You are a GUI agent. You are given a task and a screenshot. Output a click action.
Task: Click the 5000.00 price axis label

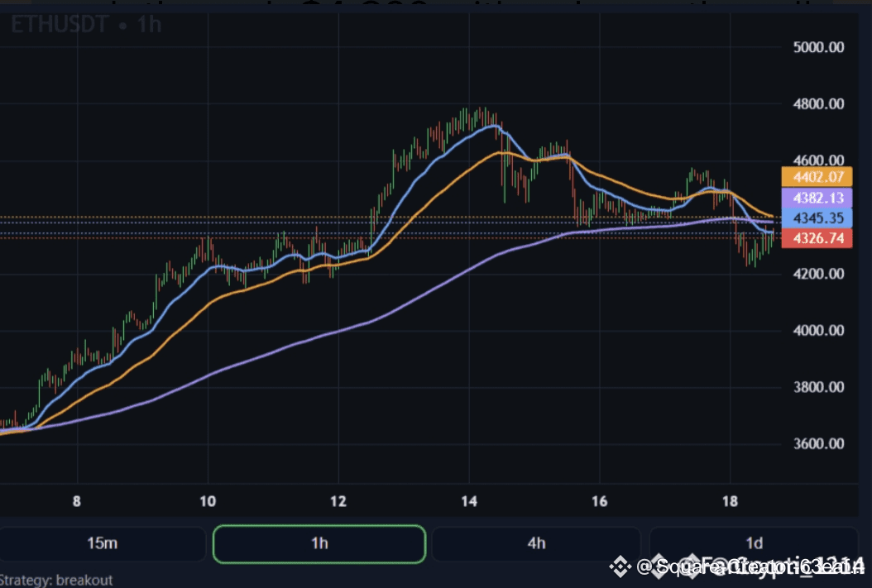[x=817, y=47]
